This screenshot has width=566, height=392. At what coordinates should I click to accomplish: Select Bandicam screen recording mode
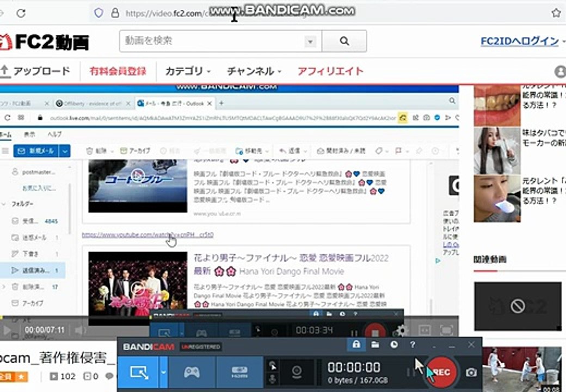click(x=139, y=372)
